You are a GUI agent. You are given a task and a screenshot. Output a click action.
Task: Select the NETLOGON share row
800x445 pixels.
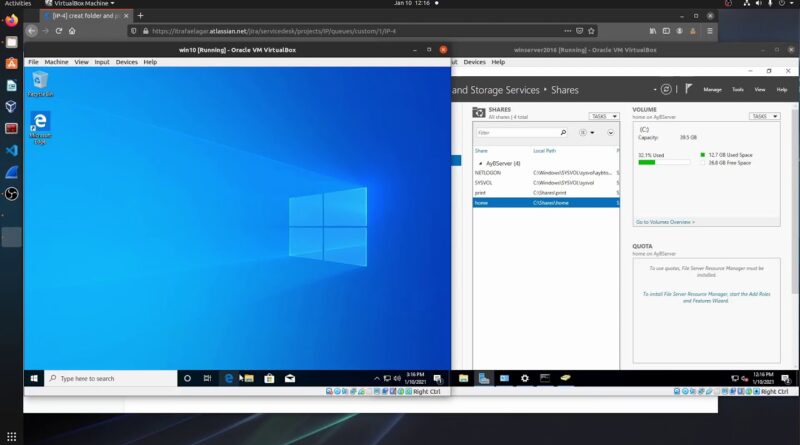[546, 173]
